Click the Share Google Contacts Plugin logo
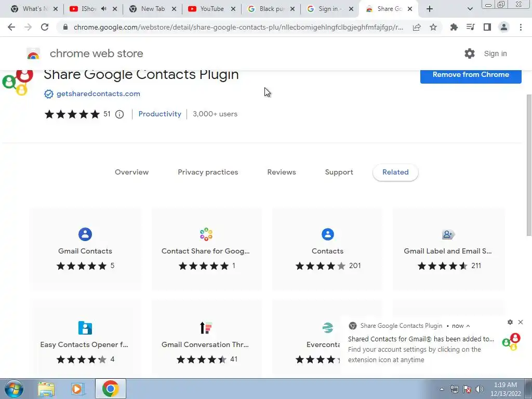 point(17,83)
